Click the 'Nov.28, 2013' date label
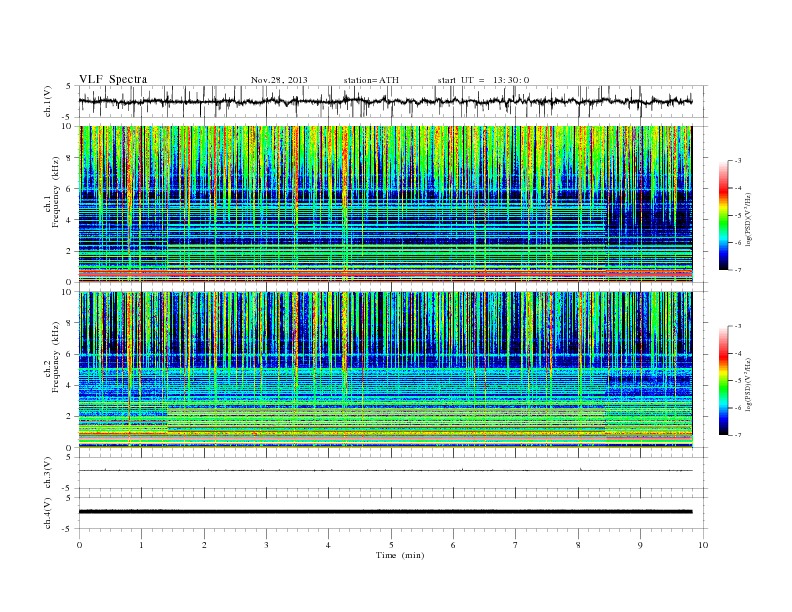Viewport: 792px width, 612px height. click(279, 80)
